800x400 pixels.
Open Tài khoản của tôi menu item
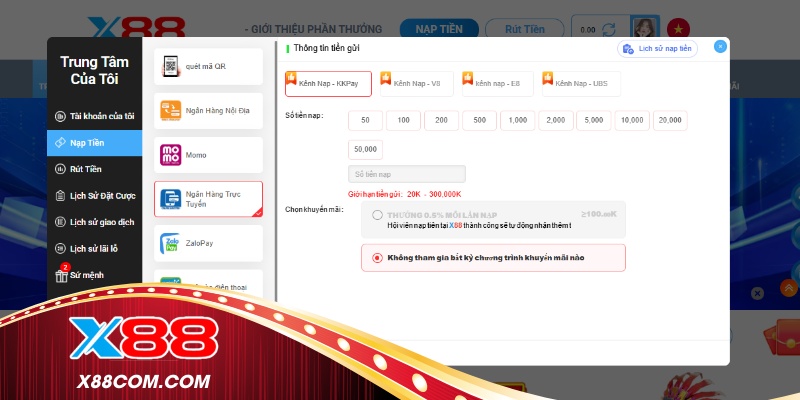94,116
